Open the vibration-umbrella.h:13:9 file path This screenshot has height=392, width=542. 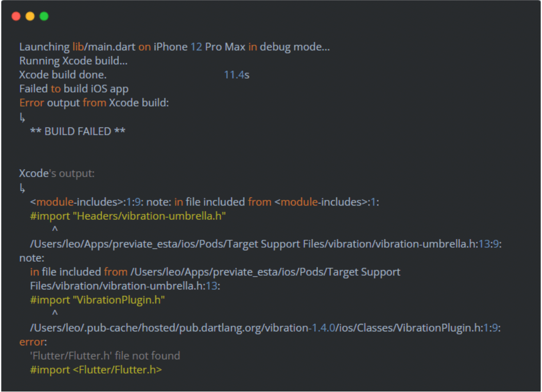pyautogui.click(x=264, y=244)
